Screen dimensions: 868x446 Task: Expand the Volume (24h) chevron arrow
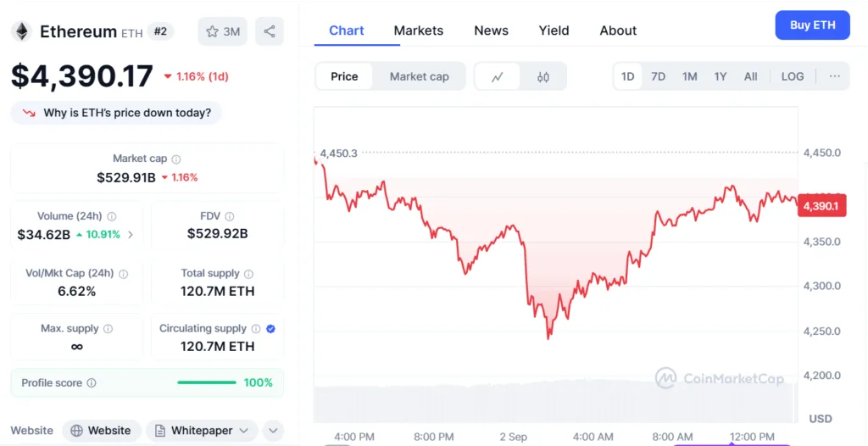tap(131, 234)
